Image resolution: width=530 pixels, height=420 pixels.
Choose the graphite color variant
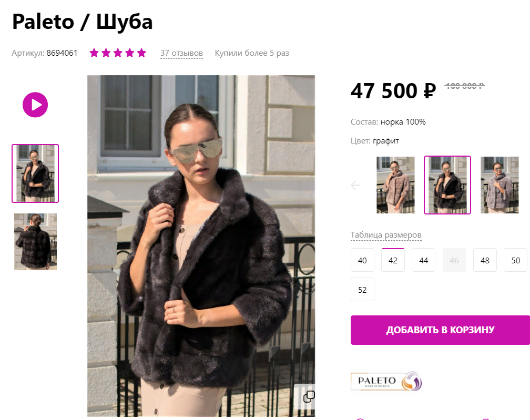click(x=447, y=185)
